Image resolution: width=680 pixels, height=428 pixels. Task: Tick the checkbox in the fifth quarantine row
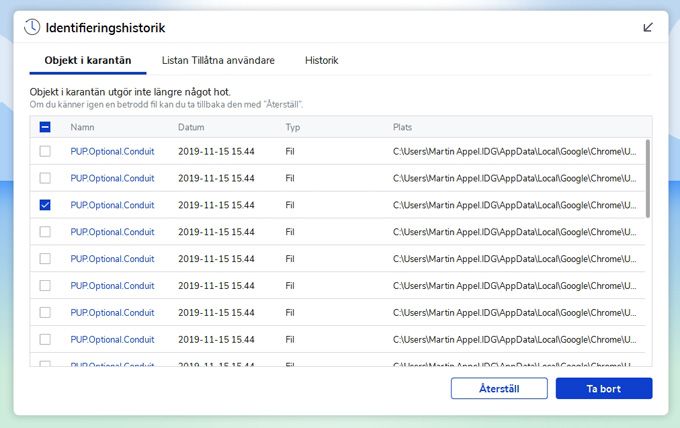(x=45, y=259)
